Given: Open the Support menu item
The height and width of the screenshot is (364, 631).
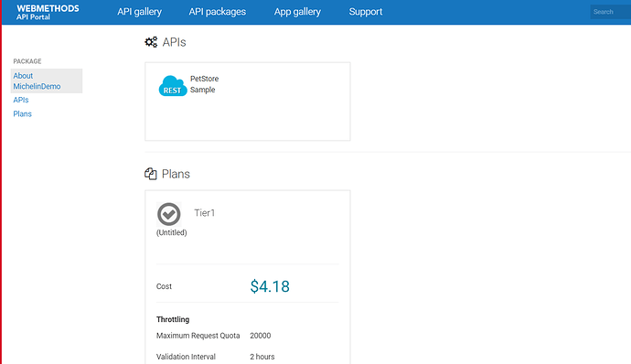Looking at the screenshot, I should tap(366, 12).
